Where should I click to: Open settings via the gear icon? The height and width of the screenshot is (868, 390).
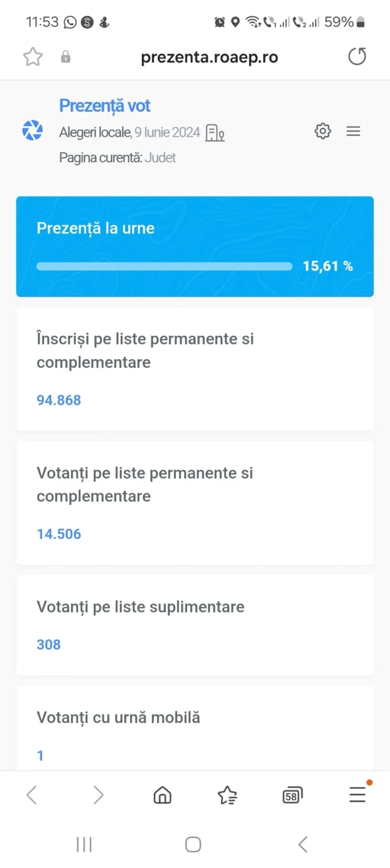323,131
